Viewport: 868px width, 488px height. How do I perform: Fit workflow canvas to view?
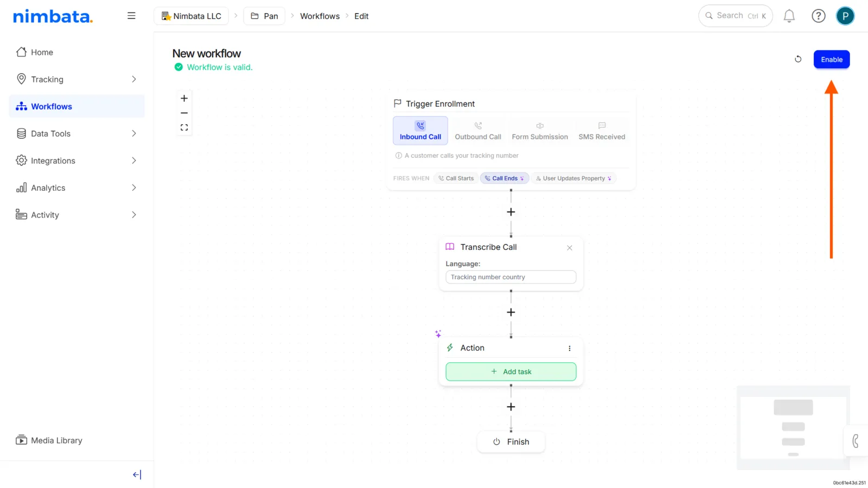(184, 127)
